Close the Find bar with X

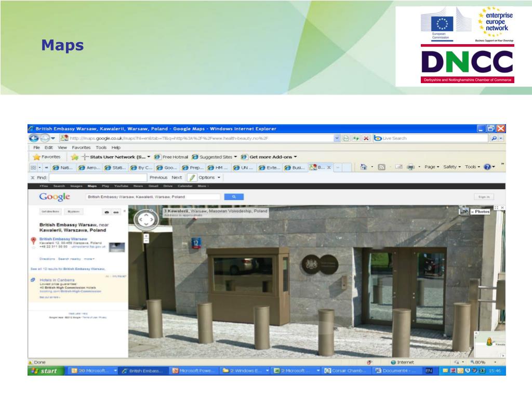click(33, 178)
